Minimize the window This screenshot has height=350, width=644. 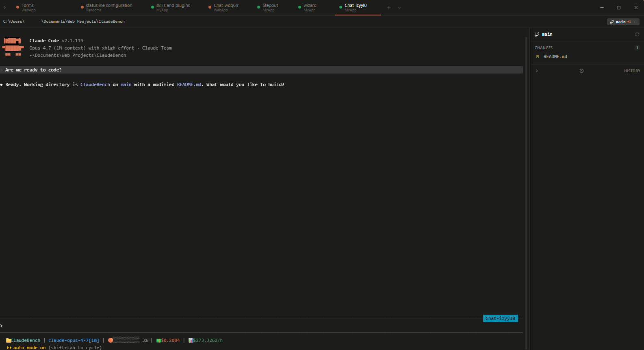602,8
